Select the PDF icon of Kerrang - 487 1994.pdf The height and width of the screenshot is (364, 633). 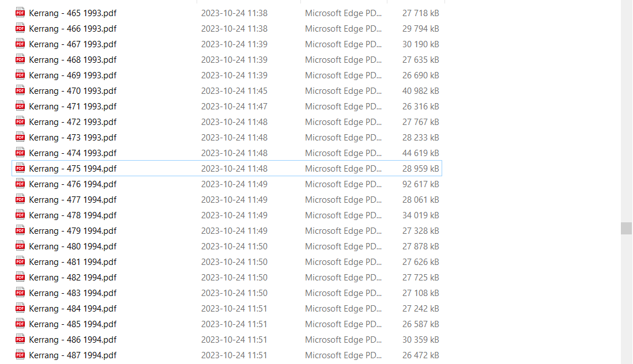click(x=20, y=355)
